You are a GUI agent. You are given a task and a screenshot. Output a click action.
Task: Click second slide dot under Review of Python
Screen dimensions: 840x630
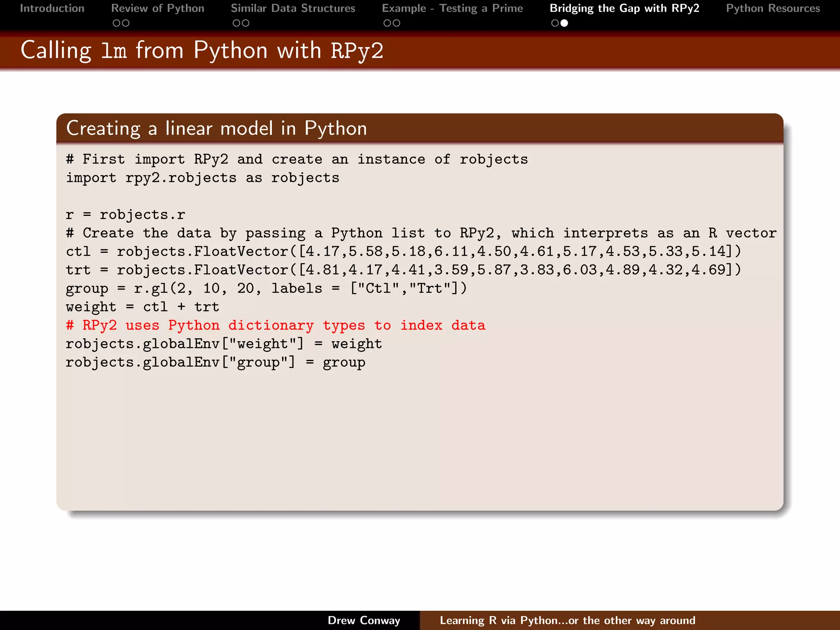pos(126,23)
